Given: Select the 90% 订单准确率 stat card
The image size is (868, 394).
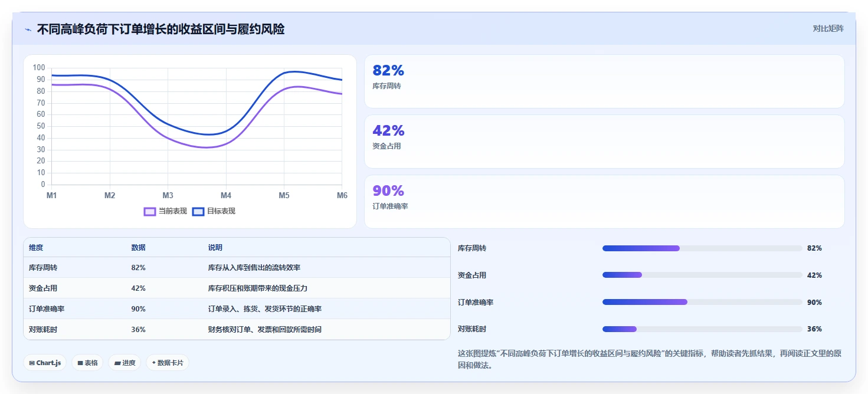Looking at the screenshot, I should (x=604, y=202).
